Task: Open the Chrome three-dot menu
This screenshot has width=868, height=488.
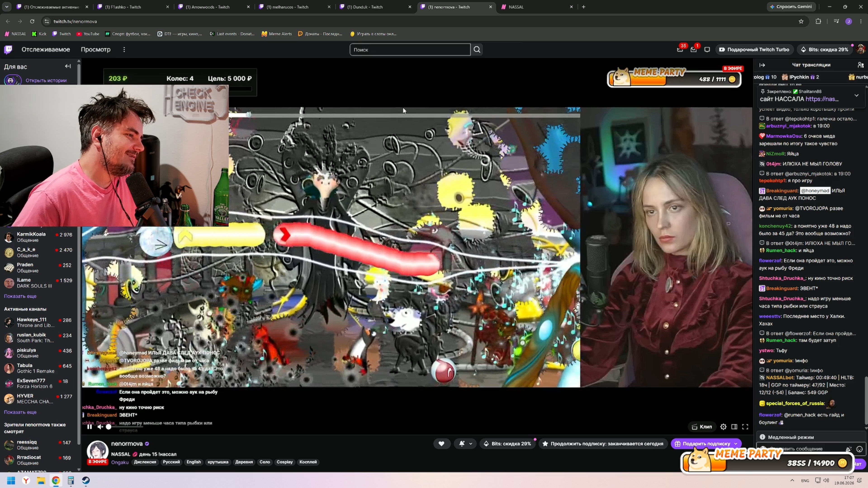Action: click(861, 21)
